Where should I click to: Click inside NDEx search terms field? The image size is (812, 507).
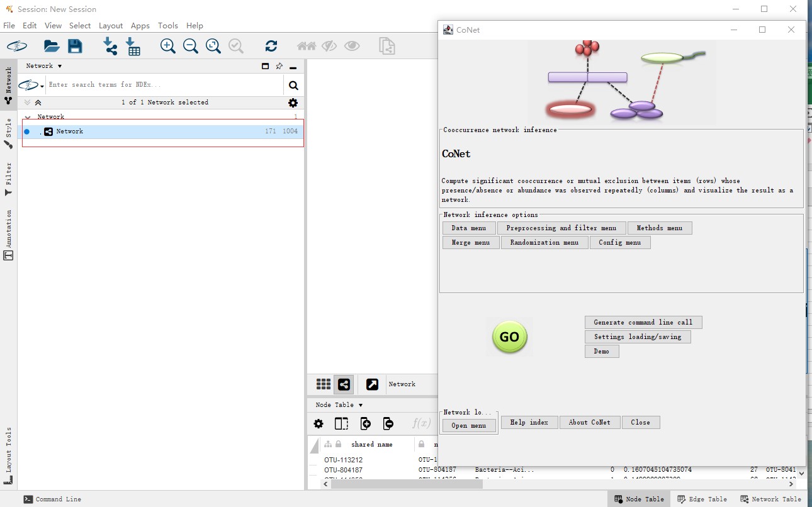pyautogui.click(x=165, y=85)
